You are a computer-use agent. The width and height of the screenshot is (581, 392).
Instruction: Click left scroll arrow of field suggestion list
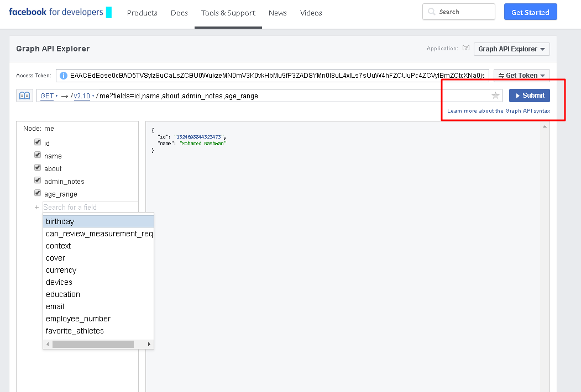pyautogui.click(x=48, y=344)
